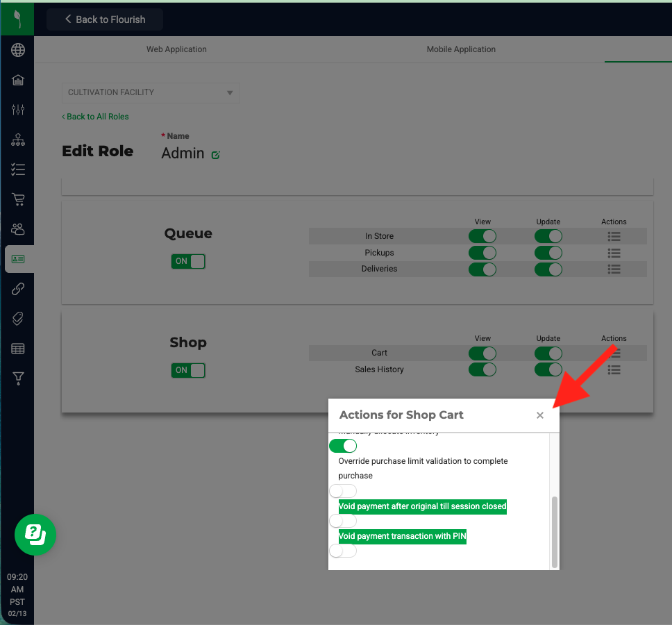Enable Void payment after till session closed toggle

pos(343,521)
